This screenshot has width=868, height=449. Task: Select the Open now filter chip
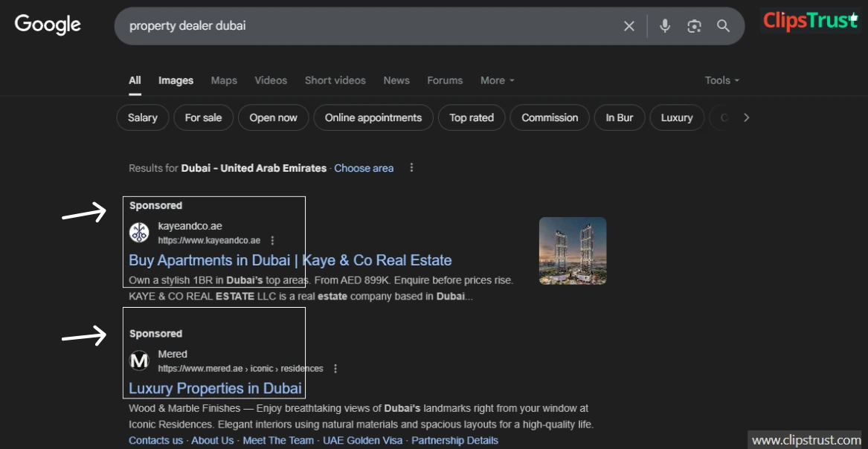(274, 117)
